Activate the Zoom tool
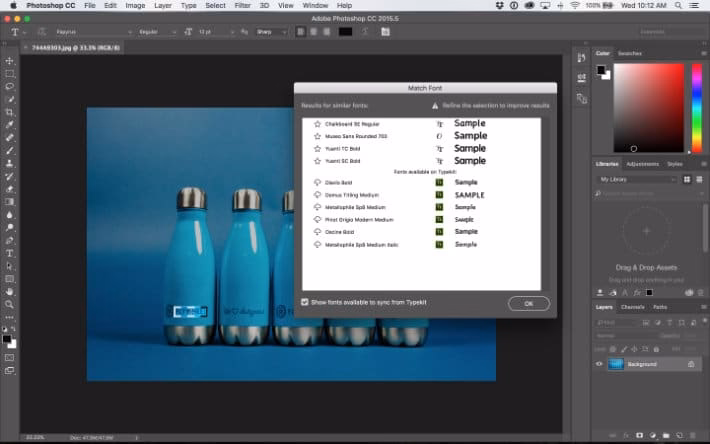Viewport: 710px width, 444px height. pos(10,304)
